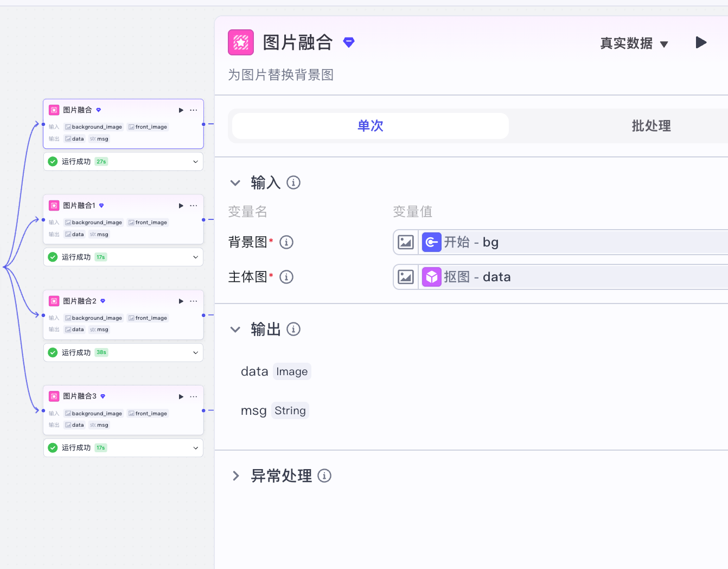Click the 开始 node icon beside bg variable

[432, 242]
